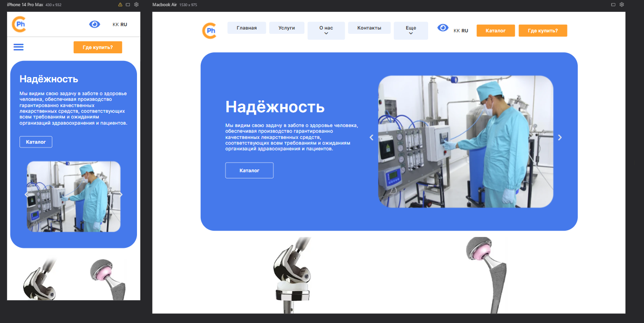644x323 pixels.
Task: Switch to RU language in iPhone preview
Action: coord(124,24)
